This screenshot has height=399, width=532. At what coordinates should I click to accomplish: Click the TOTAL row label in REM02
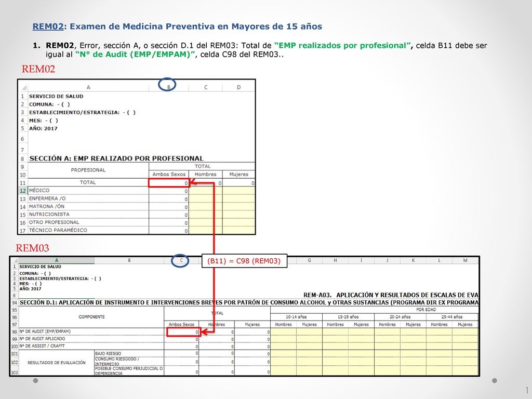click(88, 182)
